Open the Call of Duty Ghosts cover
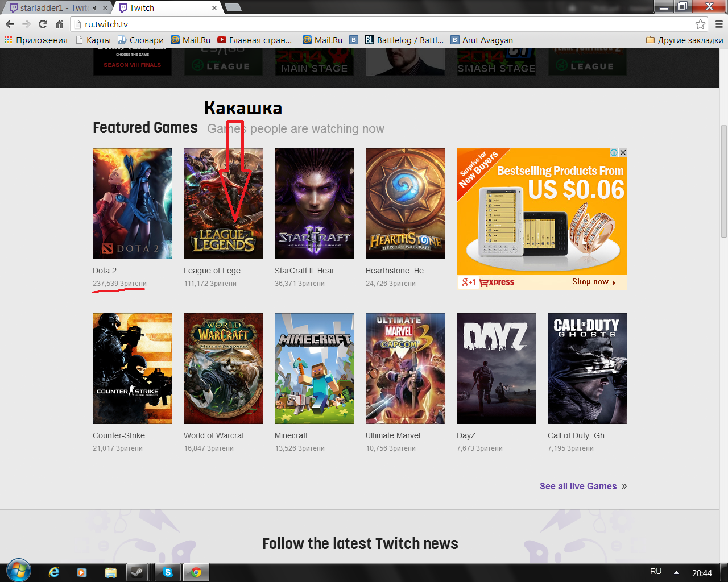Viewport: 728px width, 582px height. tap(588, 368)
